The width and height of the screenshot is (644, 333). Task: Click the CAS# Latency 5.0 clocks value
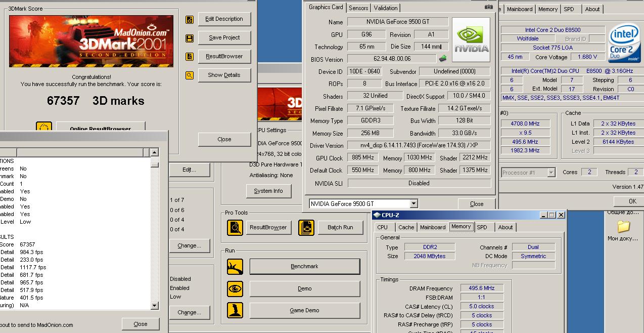click(x=481, y=307)
